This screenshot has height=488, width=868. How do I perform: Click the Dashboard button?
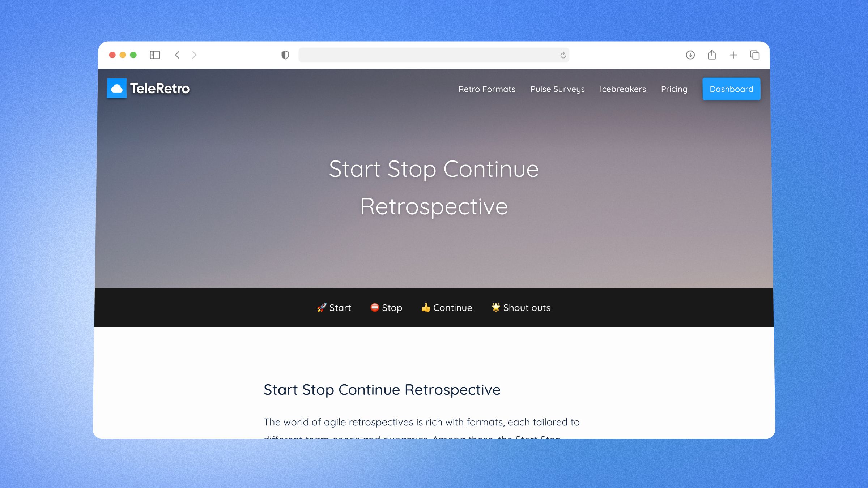pyautogui.click(x=730, y=89)
